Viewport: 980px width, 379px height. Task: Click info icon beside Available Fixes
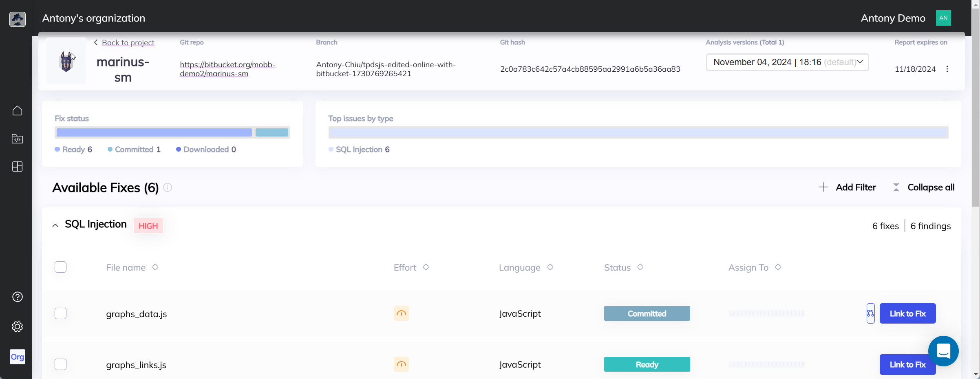[x=168, y=187]
